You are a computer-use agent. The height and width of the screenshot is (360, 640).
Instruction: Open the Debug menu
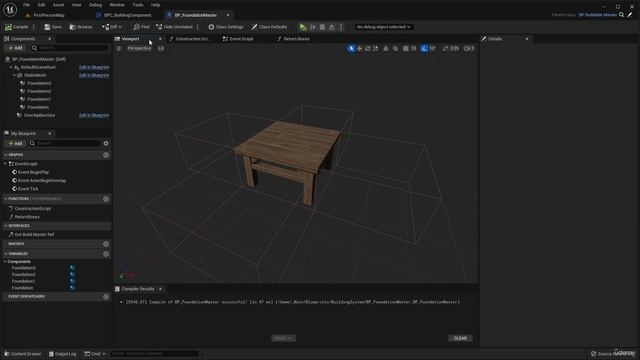95,5
